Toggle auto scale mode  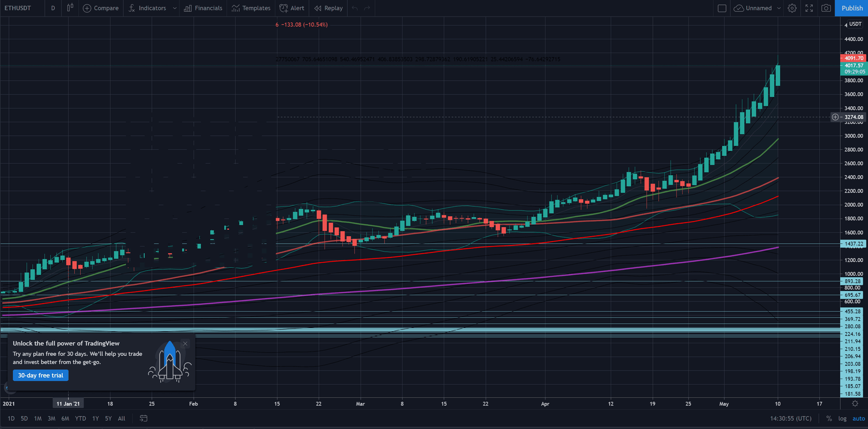pyautogui.click(x=858, y=418)
